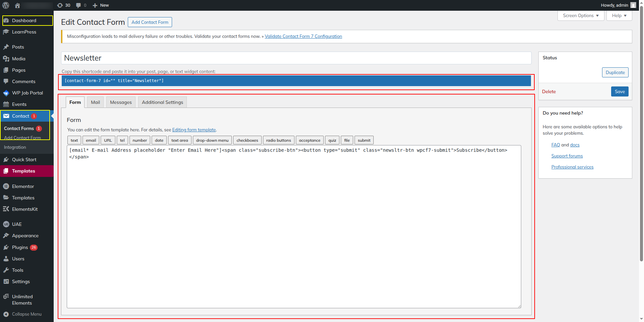Screen dimensions: 644x322
Task: Insert a checkboxes form tag
Action: click(247, 140)
